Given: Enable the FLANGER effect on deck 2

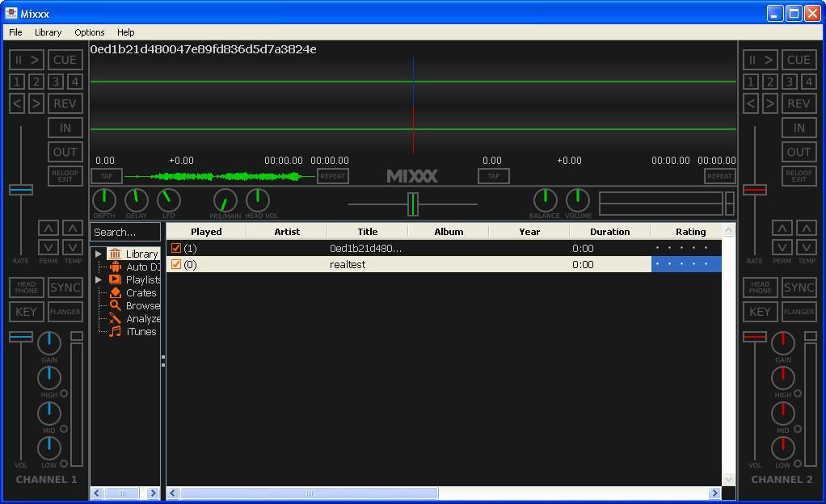Looking at the screenshot, I should [798, 311].
